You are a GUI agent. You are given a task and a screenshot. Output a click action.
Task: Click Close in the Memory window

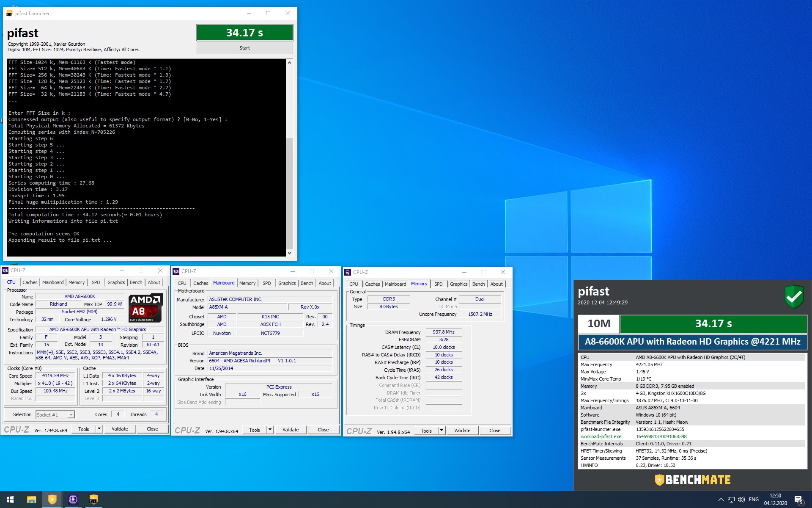point(495,431)
